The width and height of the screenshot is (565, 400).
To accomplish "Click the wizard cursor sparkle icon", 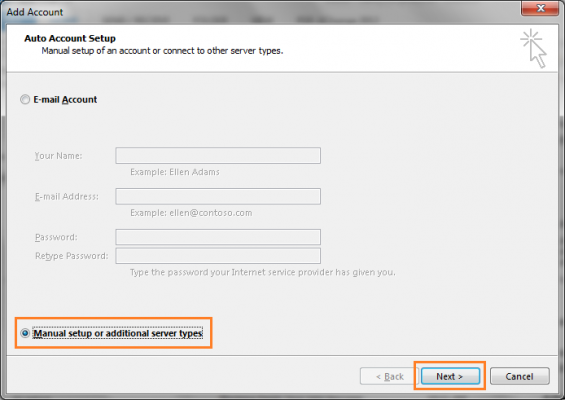I will click(534, 48).
